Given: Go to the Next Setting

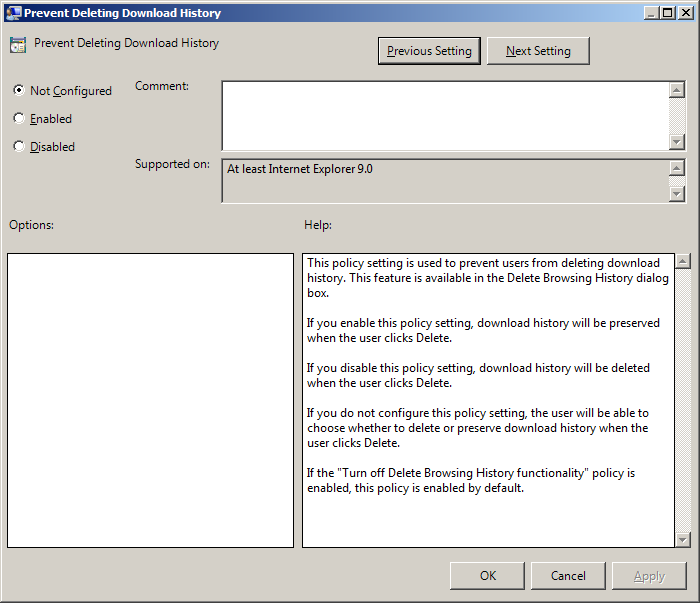Looking at the screenshot, I should click(538, 51).
